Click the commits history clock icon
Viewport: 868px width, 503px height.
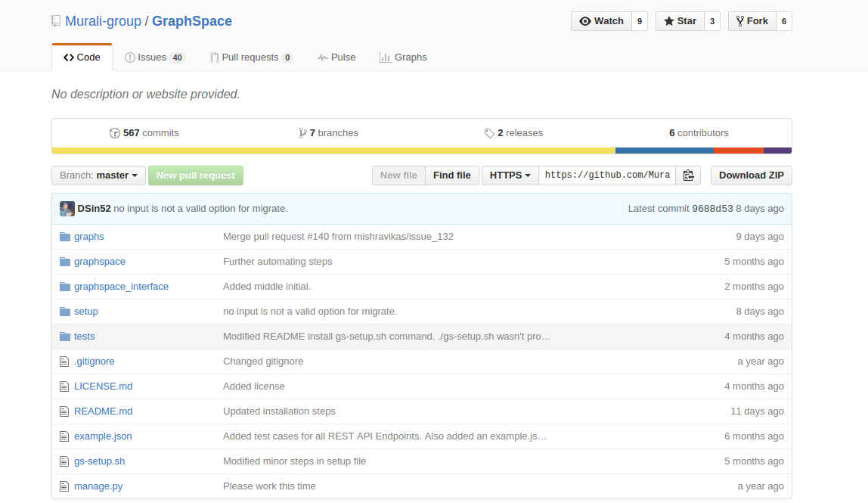(115, 133)
